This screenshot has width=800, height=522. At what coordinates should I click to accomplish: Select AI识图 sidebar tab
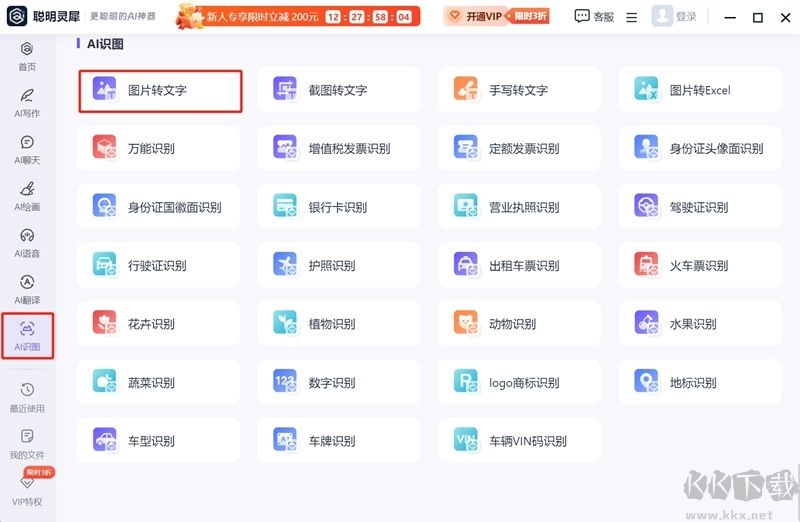coord(27,336)
